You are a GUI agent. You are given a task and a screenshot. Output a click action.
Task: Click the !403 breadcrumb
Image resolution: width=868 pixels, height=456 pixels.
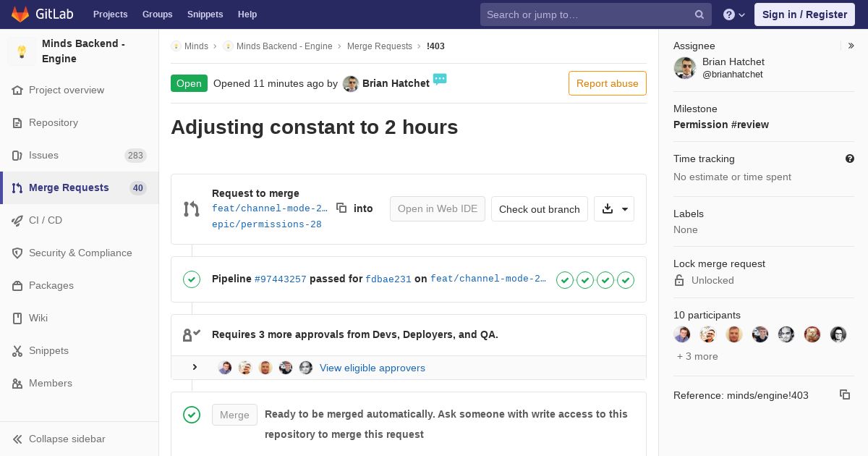tap(435, 46)
